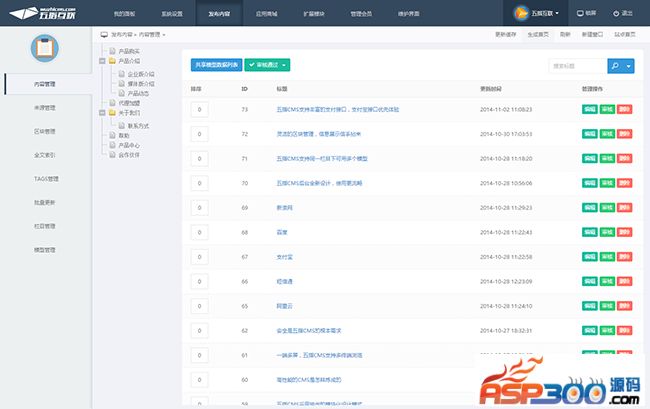
Task: Collapse the 产品介绍 tree node
Action: (104, 61)
